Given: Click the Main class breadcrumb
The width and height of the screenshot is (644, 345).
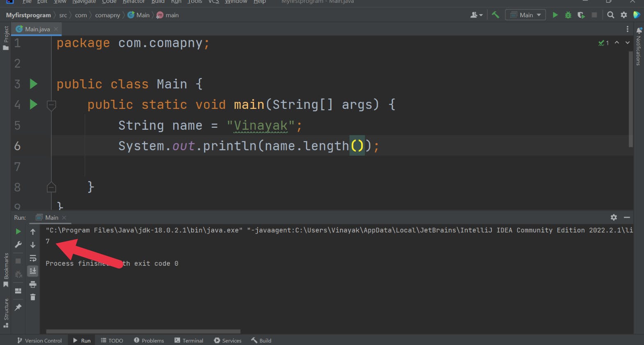Looking at the screenshot, I should tap(139, 15).
